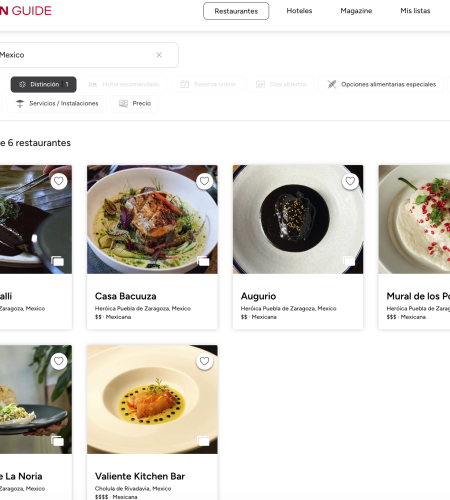Open Valiente Kitchen Bar gallery icon
The image size is (450, 500).
pyautogui.click(x=203, y=441)
